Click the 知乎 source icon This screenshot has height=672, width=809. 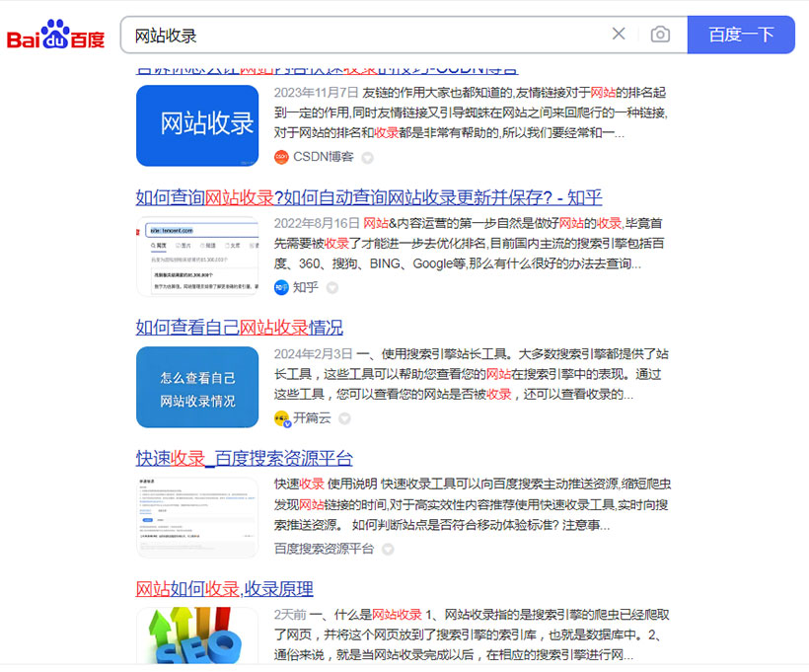[281, 287]
